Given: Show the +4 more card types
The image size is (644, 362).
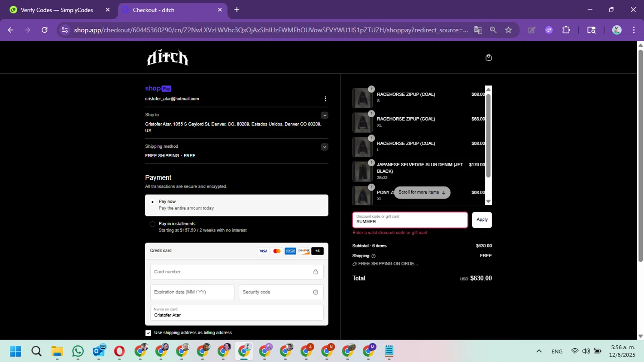Looking at the screenshot, I should 317,251.
